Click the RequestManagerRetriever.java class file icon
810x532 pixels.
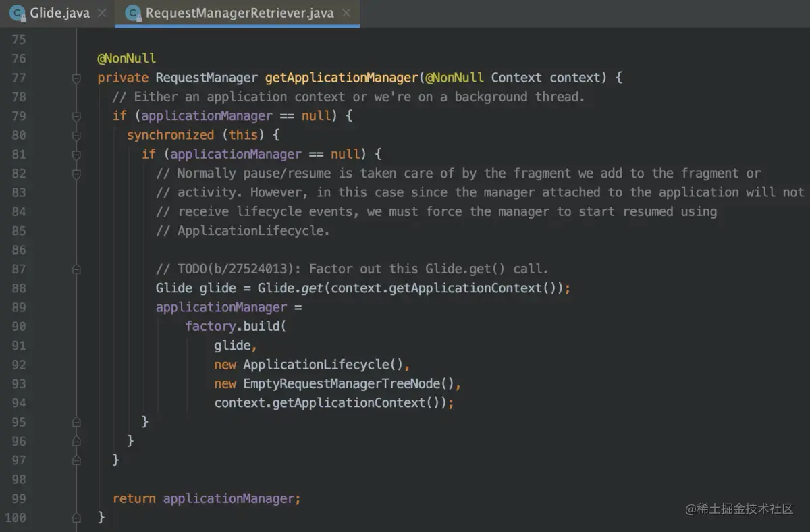tap(134, 13)
